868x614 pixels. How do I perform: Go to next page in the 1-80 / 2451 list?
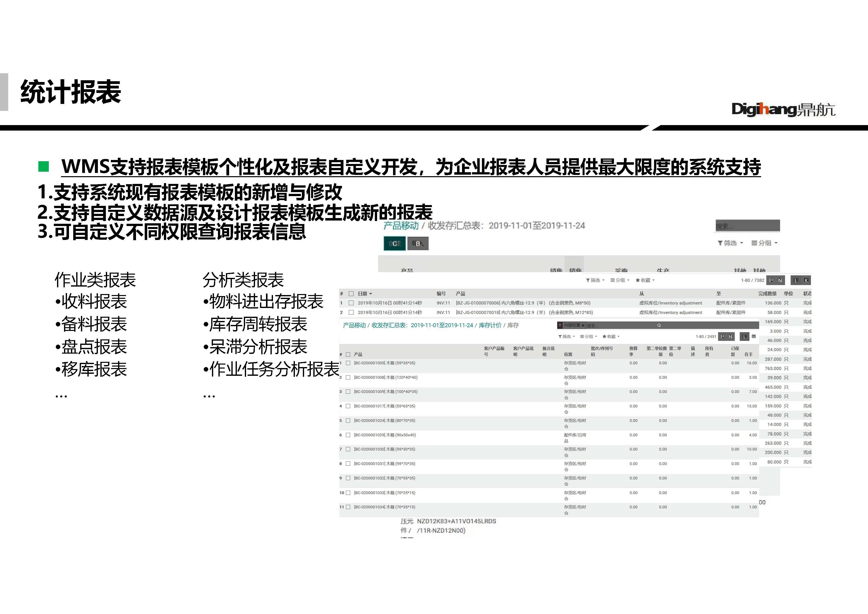pyautogui.click(x=730, y=336)
